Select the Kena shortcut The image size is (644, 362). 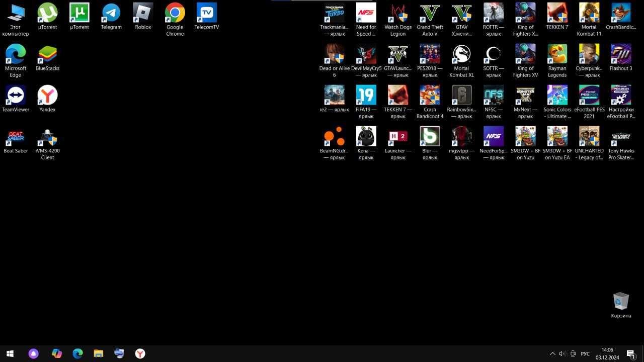pyautogui.click(x=366, y=144)
